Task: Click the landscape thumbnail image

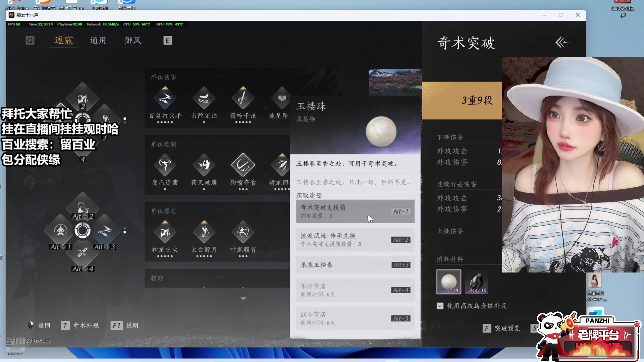Action: click(x=395, y=83)
